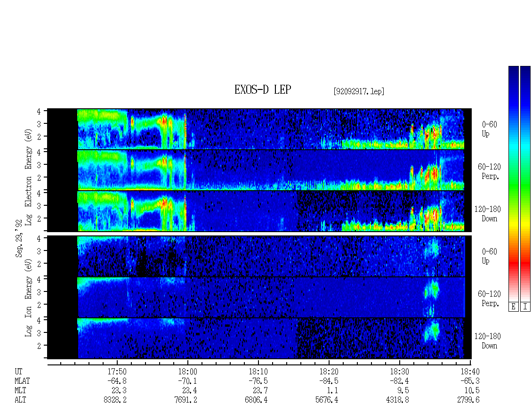Screen dimensions: 532x412
Task: Click MLAT value -76.5
Action: tap(258, 381)
